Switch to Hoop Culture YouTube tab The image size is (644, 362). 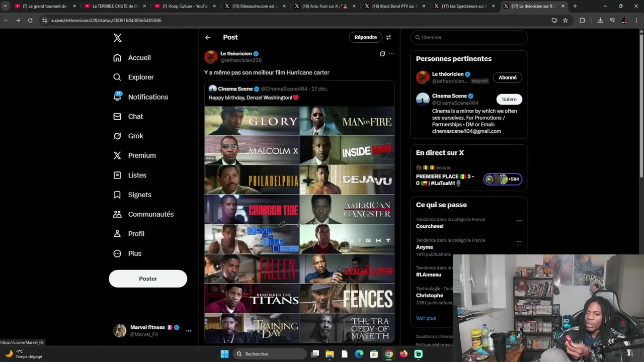coord(184,6)
